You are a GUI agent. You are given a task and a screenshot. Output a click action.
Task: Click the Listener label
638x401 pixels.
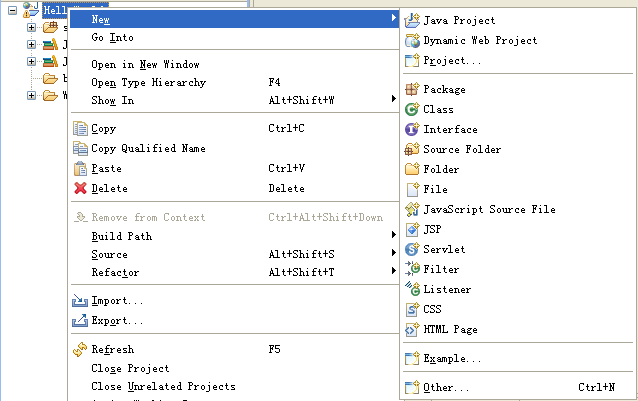click(447, 289)
